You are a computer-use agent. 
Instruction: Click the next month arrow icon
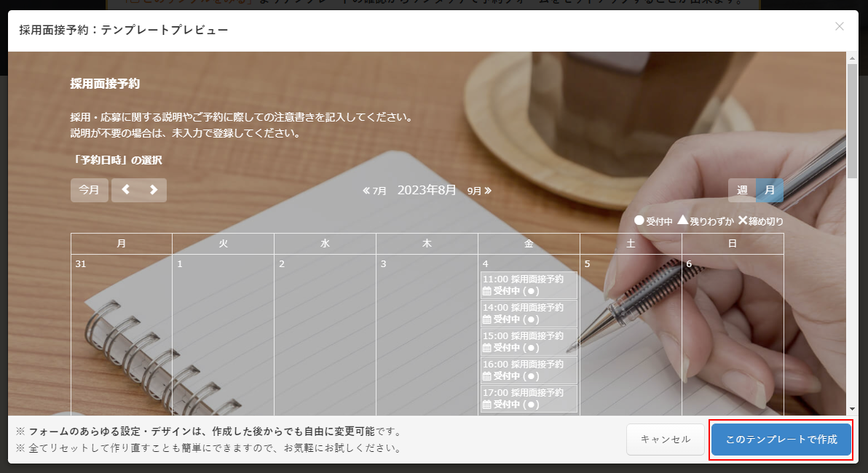click(153, 190)
